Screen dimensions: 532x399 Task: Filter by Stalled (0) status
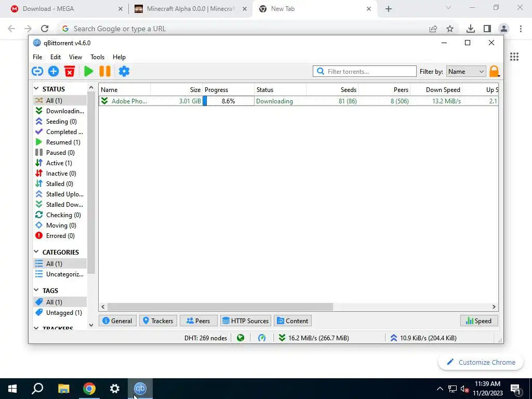(x=60, y=184)
